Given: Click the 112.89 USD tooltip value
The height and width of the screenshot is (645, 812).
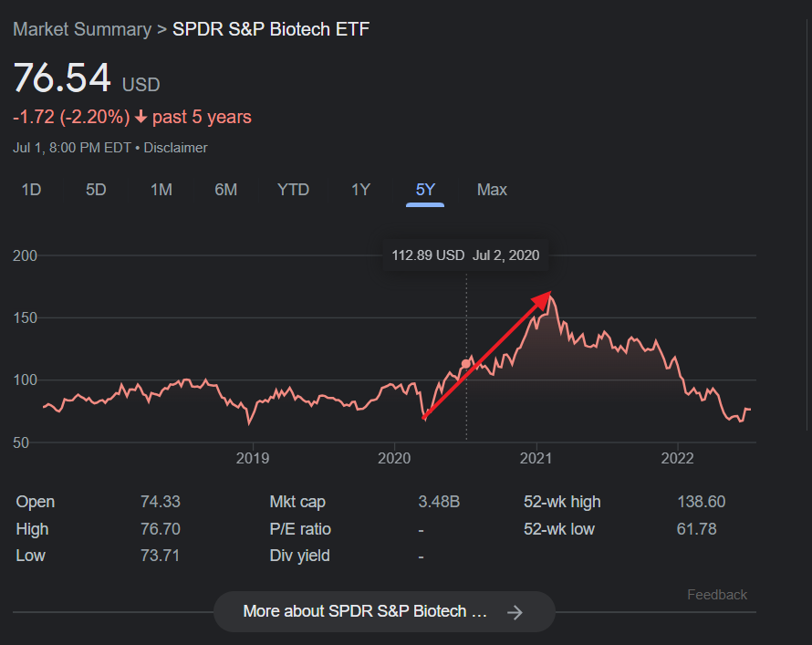Looking at the screenshot, I should click(x=428, y=255).
